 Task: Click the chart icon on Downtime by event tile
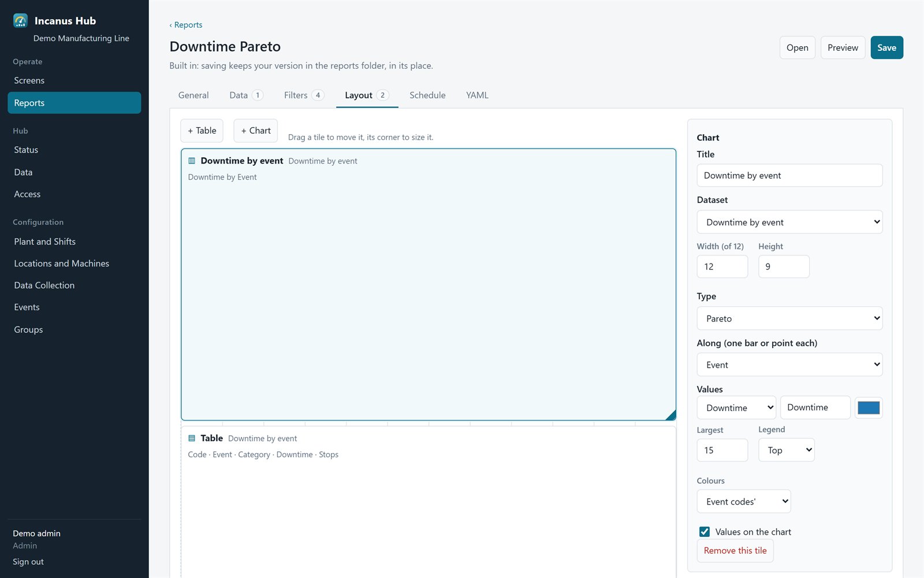tap(192, 161)
